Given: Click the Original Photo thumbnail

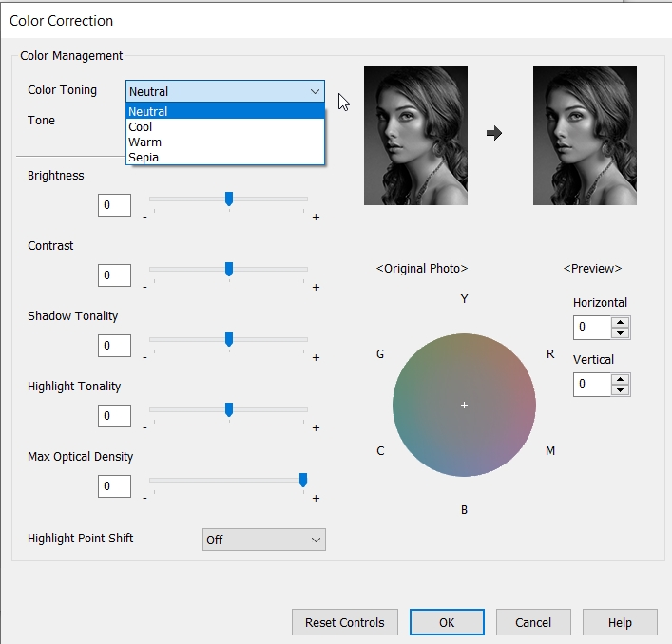Looking at the screenshot, I should 415,136.
